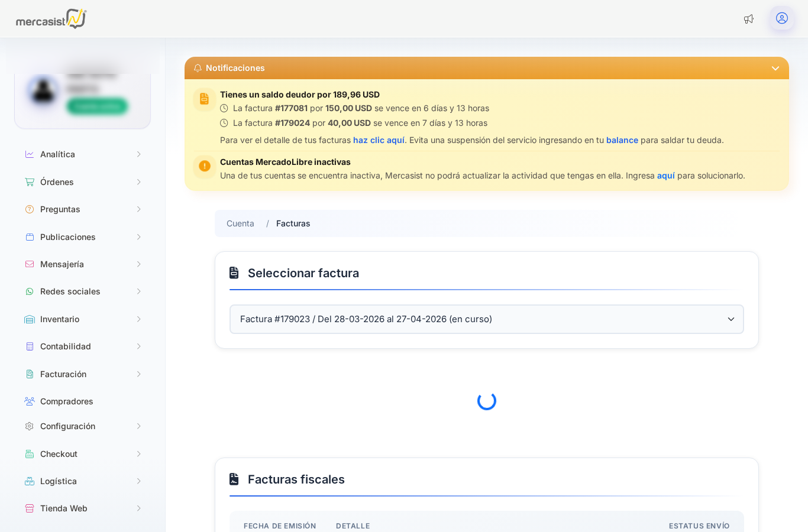Click the Analítica chart icon
The height and width of the screenshot is (532, 808).
(30, 154)
